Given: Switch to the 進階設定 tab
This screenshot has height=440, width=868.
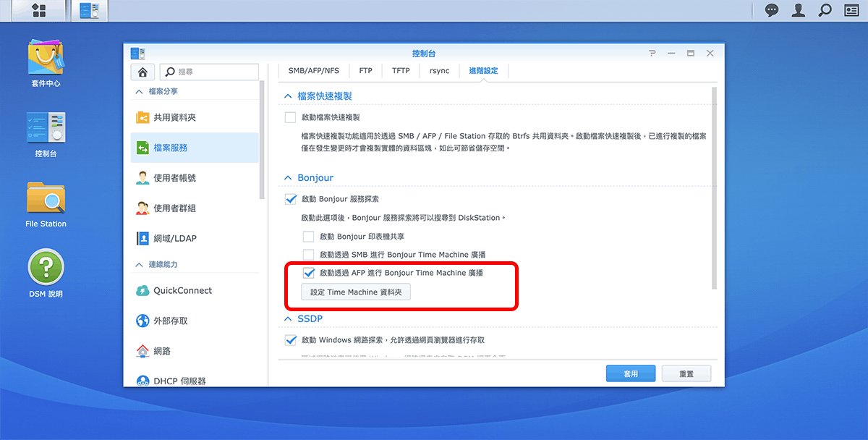Looking at the screenshot, I should [484, 71].
